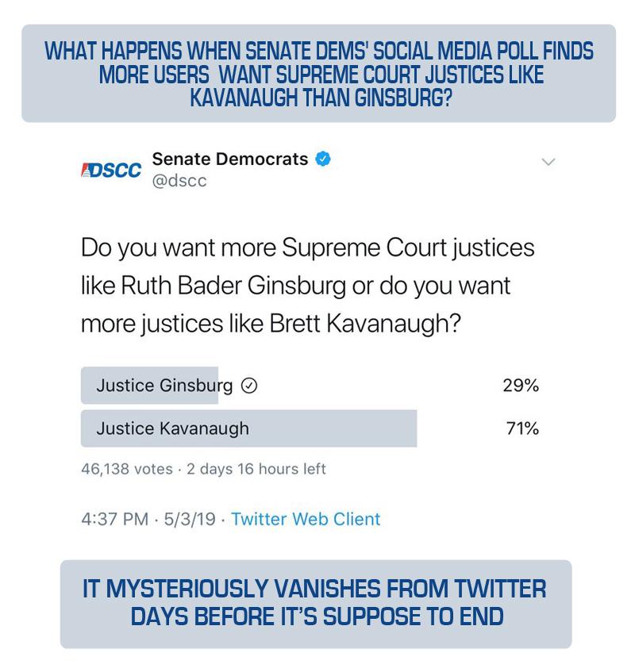Select the Justice Kavanaugh poll option
The height and width of the screenshot is (672, 635).
(173, 428)
